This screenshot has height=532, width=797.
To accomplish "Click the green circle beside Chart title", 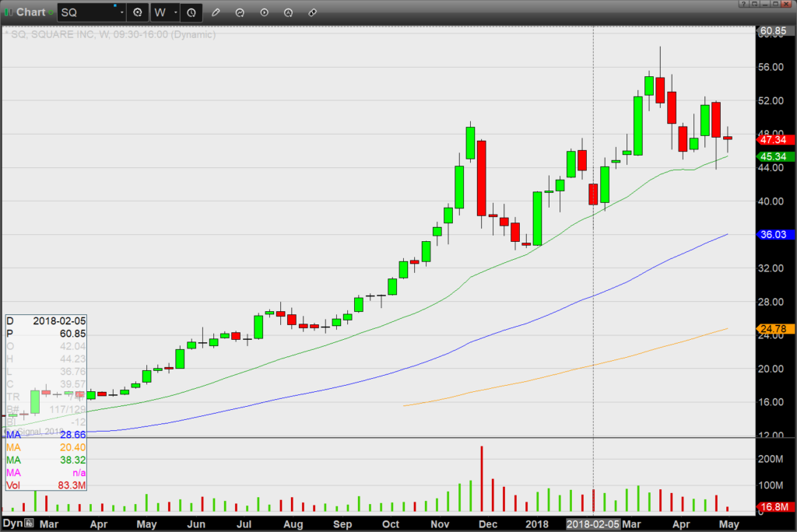I will 51,12.
